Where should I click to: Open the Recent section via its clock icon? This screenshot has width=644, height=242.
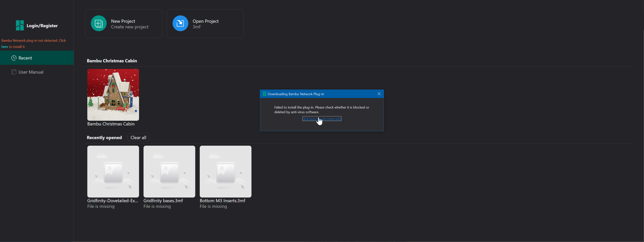click(14, 58)
